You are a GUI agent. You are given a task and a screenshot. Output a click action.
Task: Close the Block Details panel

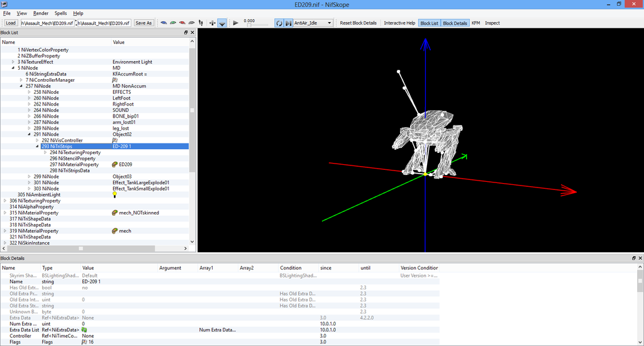640,258
